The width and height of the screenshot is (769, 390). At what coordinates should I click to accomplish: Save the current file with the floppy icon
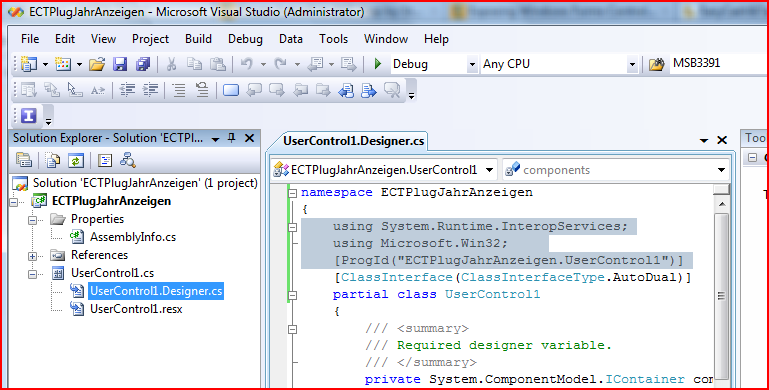point(120,64)
